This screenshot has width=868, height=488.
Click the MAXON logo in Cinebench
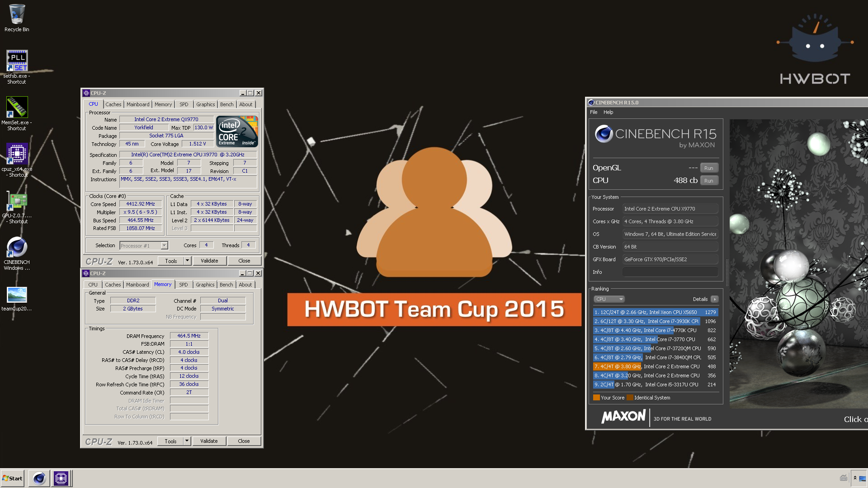click(623, 416)
